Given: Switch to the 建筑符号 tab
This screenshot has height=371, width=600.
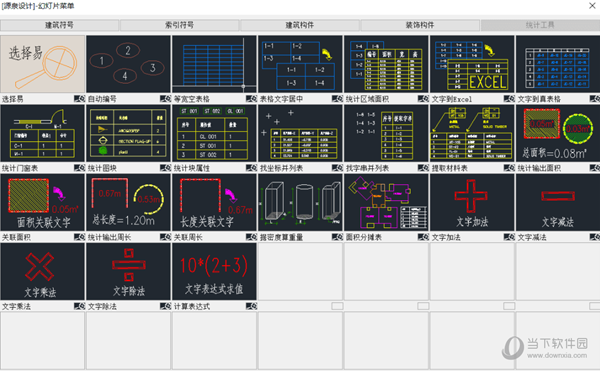Looking at the screenshot, I should point(59,25).
